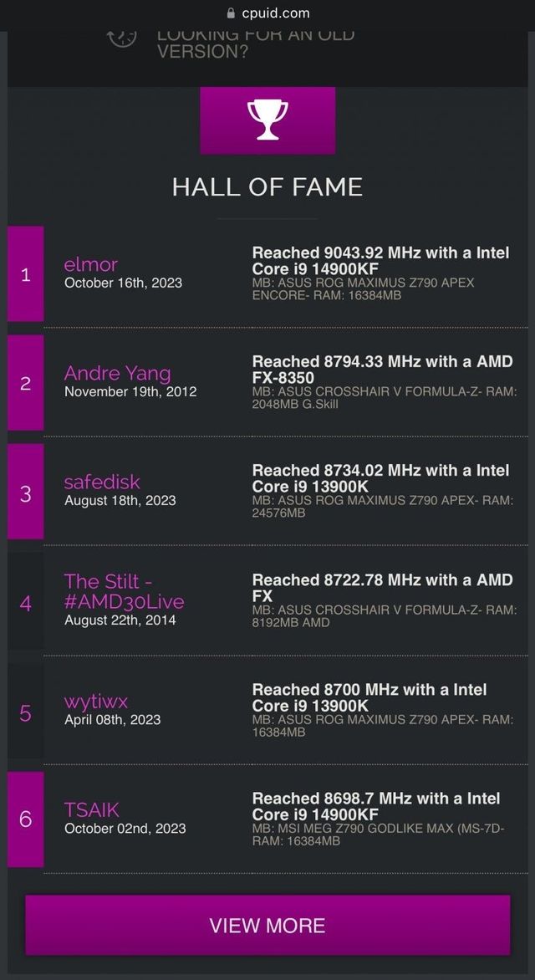Image resolution: width=535 pixels, height=980 pixels.
Task: Click the rank 2 purple badge
Action: pos(26,383)
